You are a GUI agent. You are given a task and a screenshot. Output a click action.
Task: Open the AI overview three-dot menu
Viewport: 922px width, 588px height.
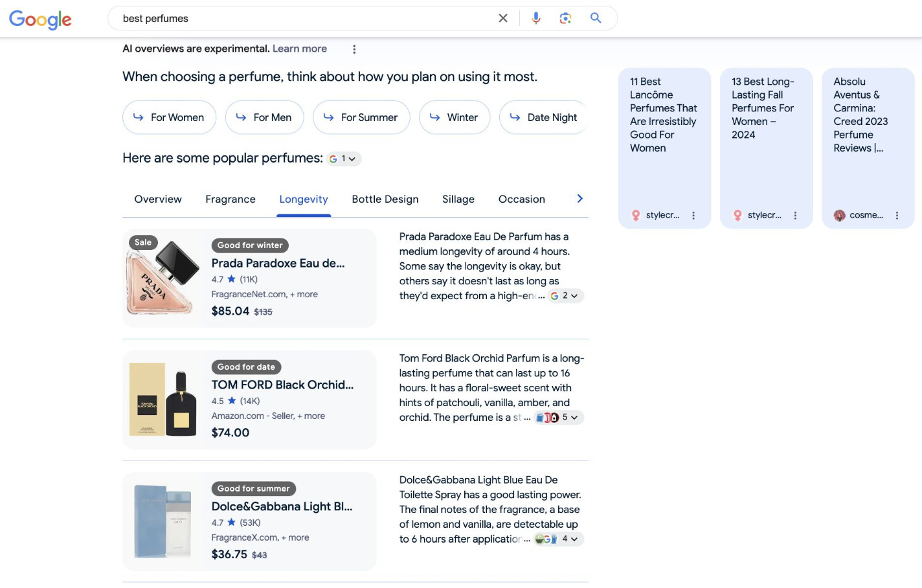click(354, 49)
